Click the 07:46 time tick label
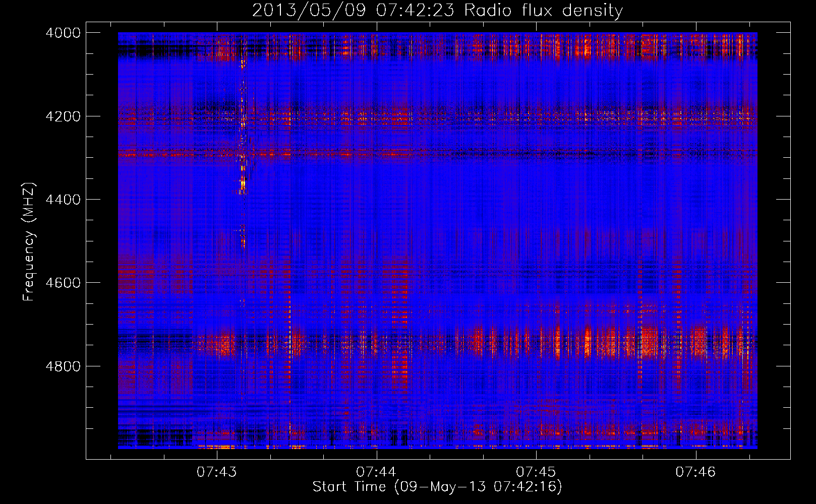The width and height of the screenshot is (816, 504). [696, 472]
